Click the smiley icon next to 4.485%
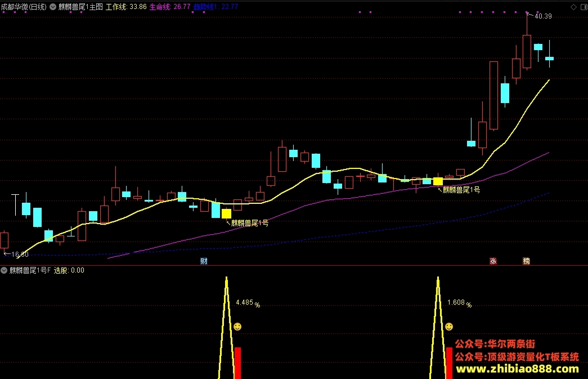The image size is (588, 379). point(237,327)
